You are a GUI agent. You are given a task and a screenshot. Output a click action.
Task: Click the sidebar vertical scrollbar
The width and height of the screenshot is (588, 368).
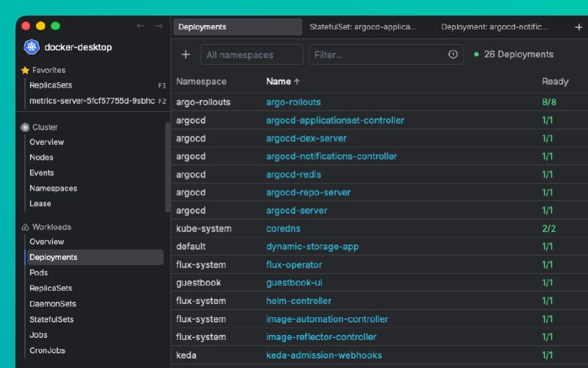(x=168, y=168)
